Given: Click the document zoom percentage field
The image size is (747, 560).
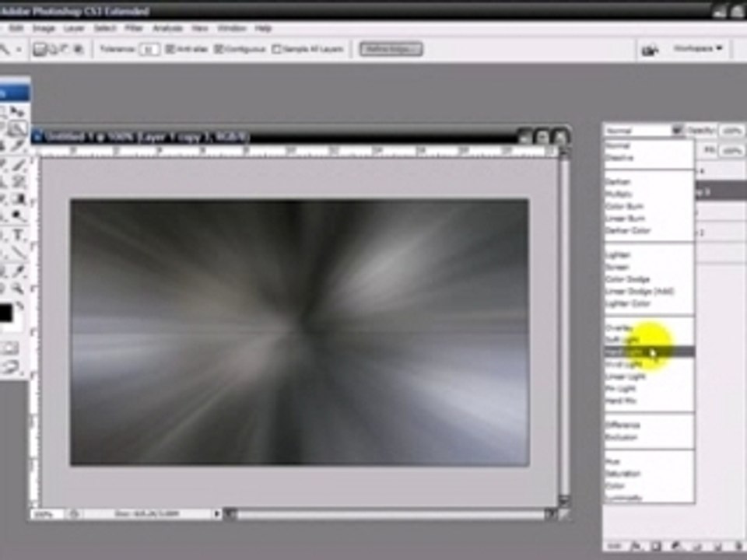Looking at the screenshot, I should click(46, 514).
